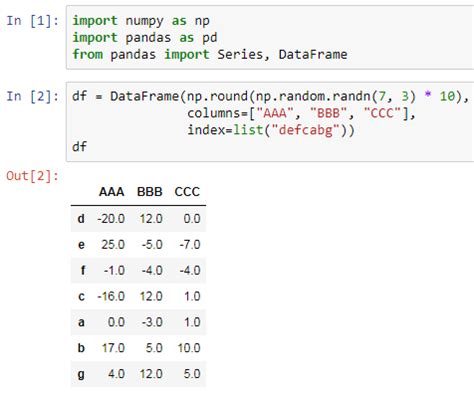The image size is (474, 394).
Task: Click the In [2] cell prompt
Action: (x=32, y=96)
